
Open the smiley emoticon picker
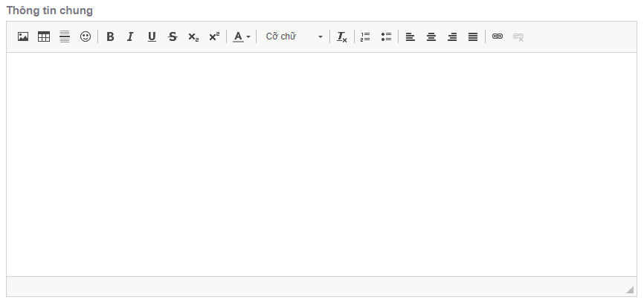click(86, 36)
